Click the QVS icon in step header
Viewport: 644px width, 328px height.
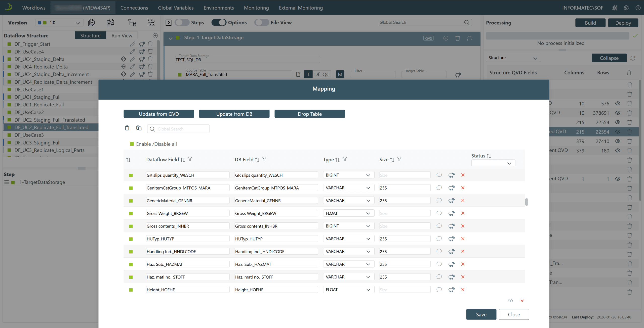tap(428, 38)
